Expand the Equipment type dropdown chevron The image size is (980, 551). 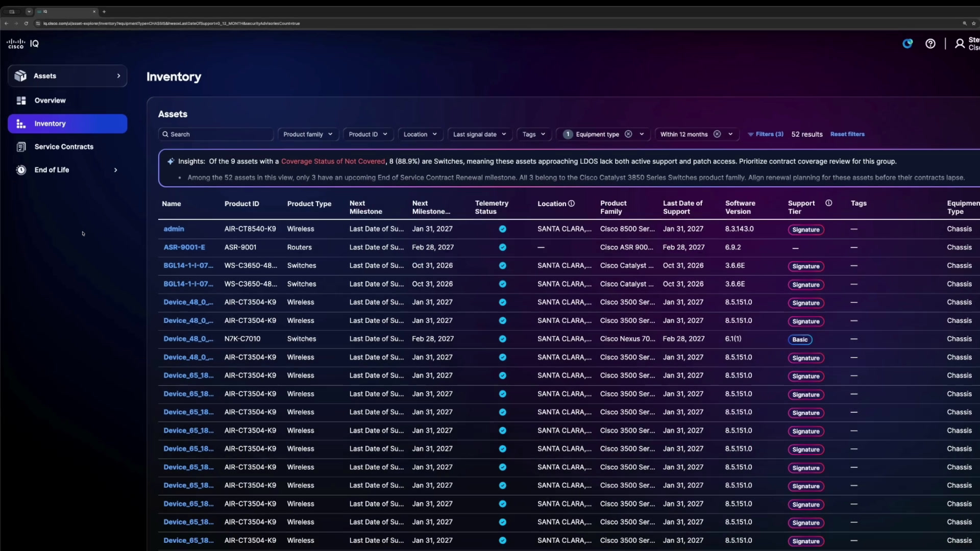(x=642, y=134)
